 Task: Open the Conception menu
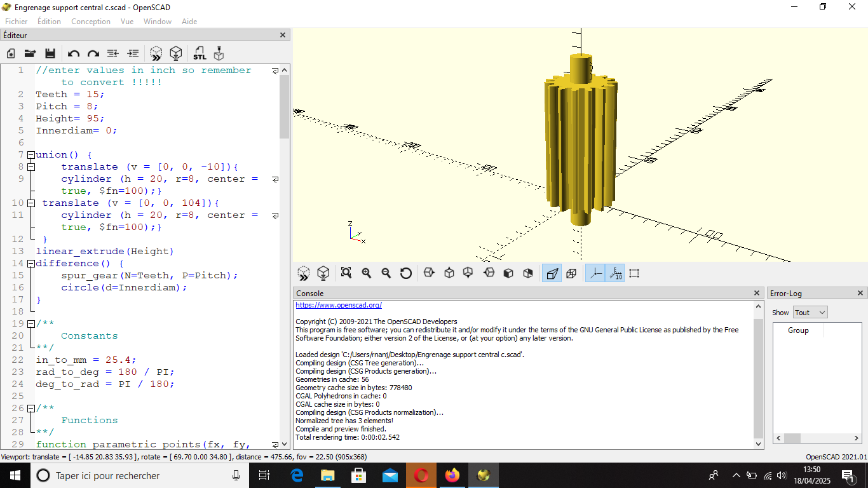pos(91,22)
